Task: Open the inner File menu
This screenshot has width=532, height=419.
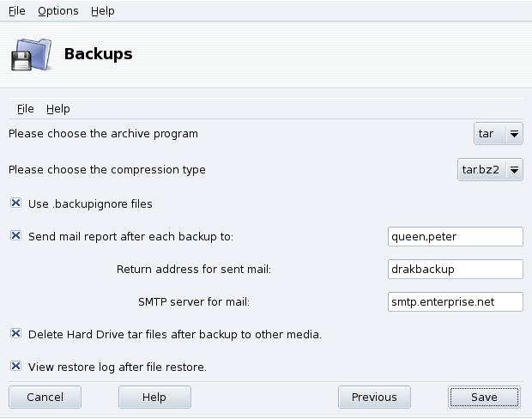Action: pyautogui.click(x=26, y=109)
